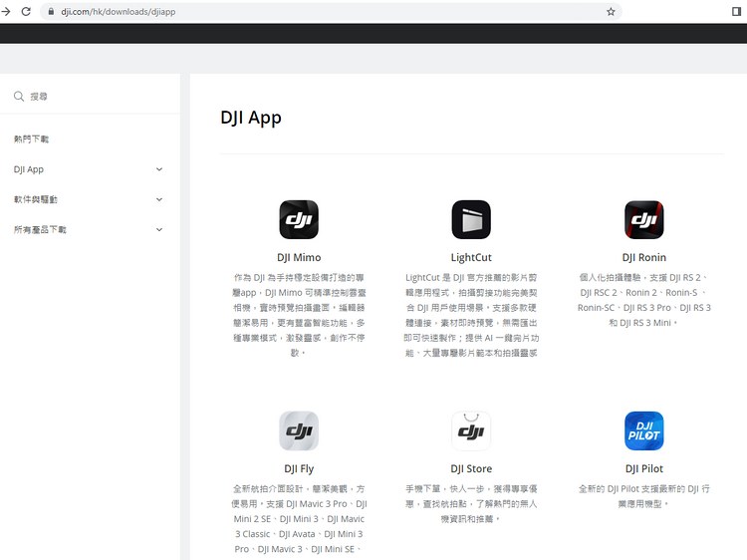Select 軟件與驅動 in sidebar menu
This screenshot has height=560, width=747.
click(36, 199)
